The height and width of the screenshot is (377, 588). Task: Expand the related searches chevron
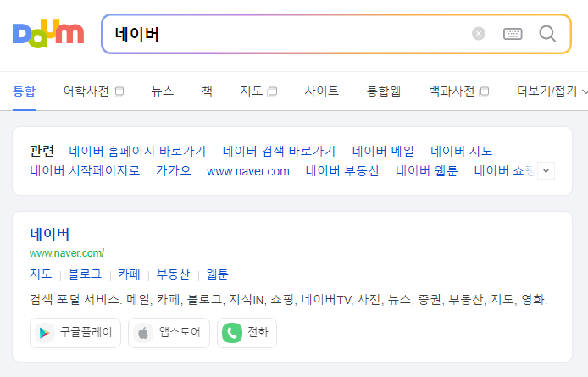546,170
